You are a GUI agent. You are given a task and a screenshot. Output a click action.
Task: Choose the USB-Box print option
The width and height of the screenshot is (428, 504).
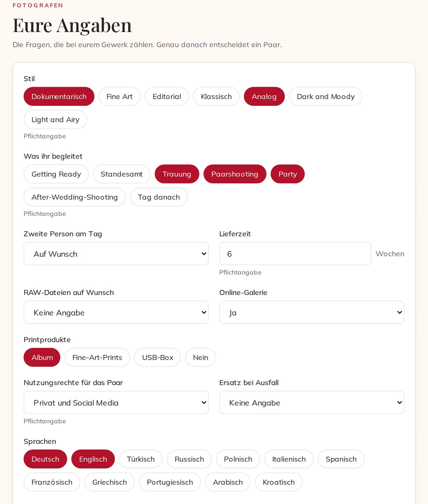pos(158,357)
